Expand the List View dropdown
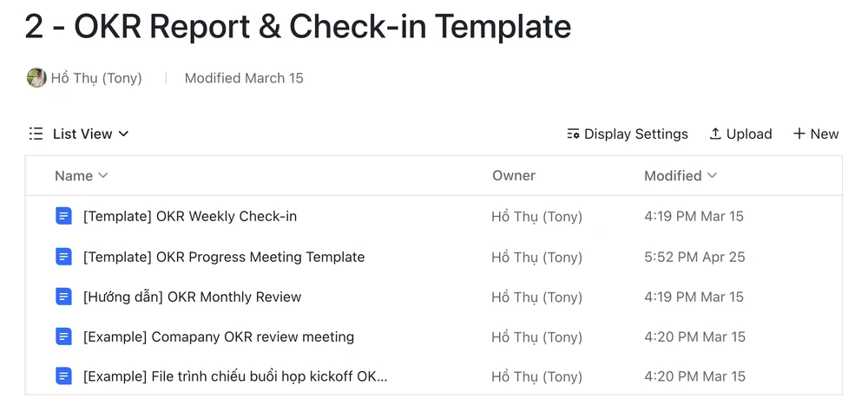The width and height of the screenshot is (868, 418). pyautogui.click(x=123, y=134)
